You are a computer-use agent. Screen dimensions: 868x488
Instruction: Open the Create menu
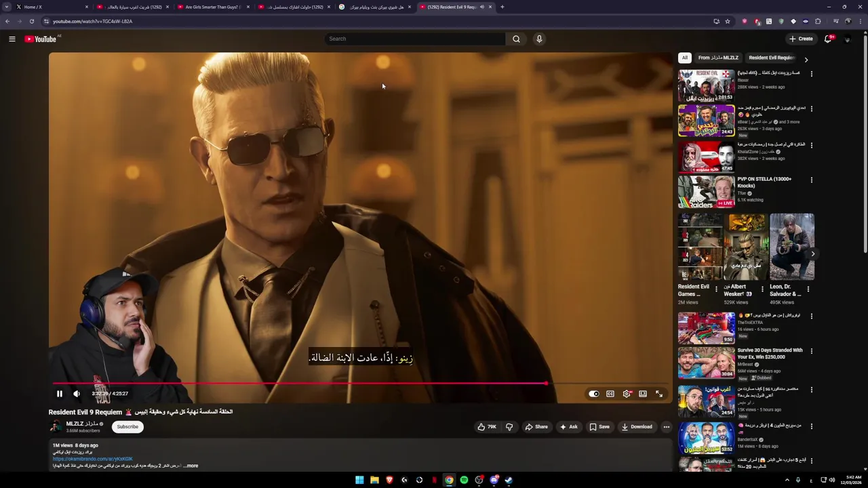[801, 39]
